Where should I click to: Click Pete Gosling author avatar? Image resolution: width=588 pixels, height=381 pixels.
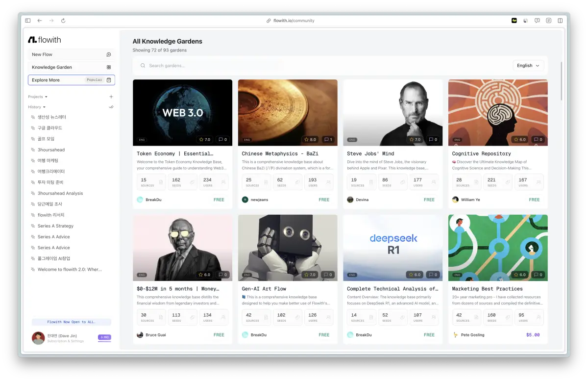tap(455, 335)
